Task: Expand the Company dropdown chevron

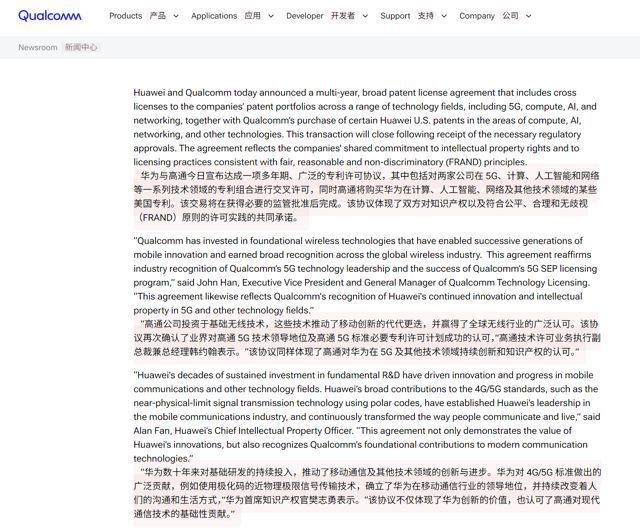Action: tap(529, 16)
